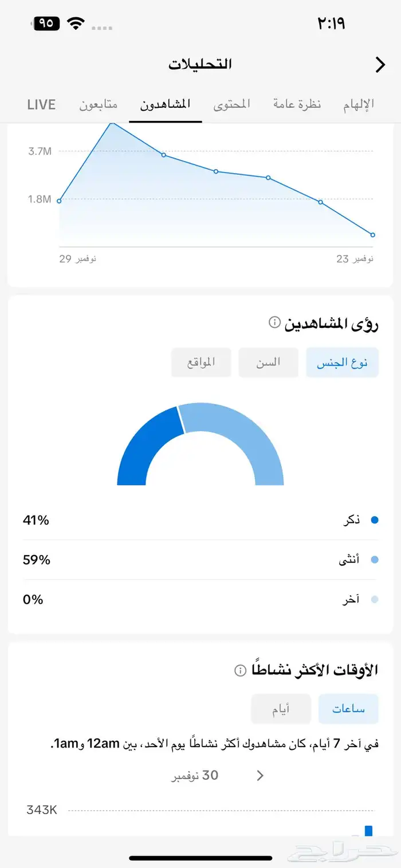Switch to the المحتوى (content) tab
Viewport: 401px width, 868px height.
(231, 104)
